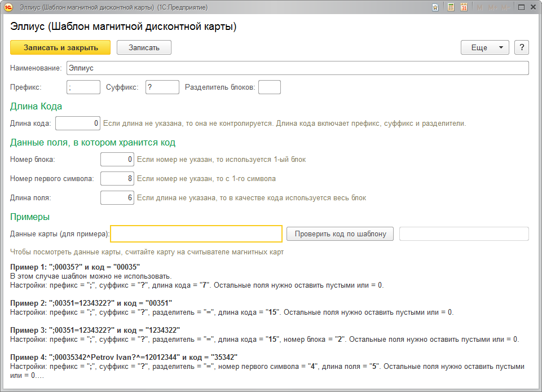542x392 pixels.
Task: Open the calendar icon in title bar
Action: [x=464, y=7]
